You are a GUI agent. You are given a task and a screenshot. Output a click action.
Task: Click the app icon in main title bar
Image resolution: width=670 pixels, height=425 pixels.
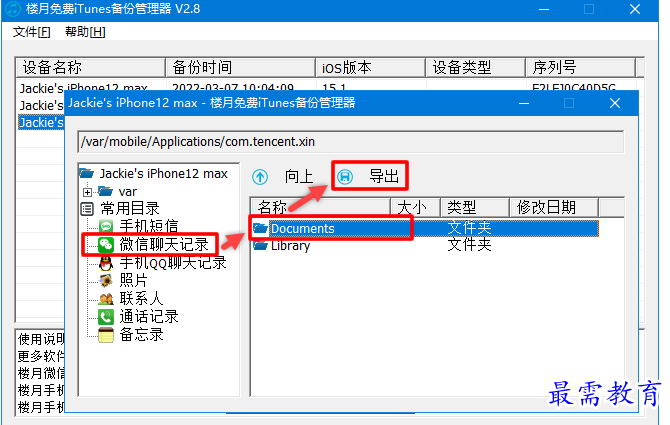pyautogui.click(x=13, y=9)
